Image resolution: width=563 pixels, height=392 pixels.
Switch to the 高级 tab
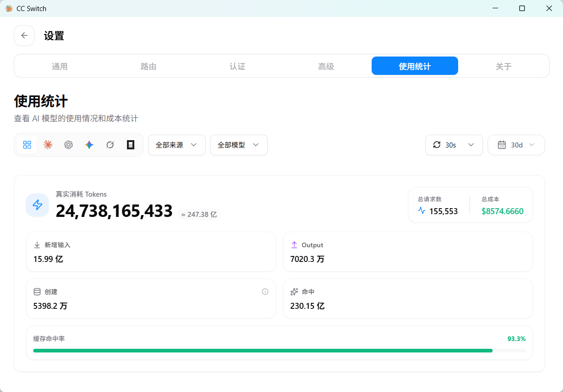point(326,66)
